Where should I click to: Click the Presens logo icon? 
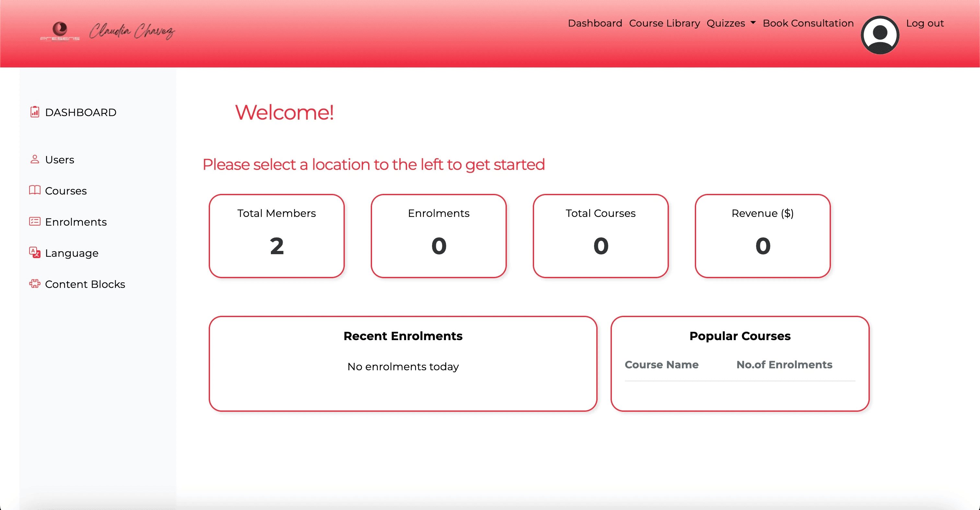tap(60, 31)
